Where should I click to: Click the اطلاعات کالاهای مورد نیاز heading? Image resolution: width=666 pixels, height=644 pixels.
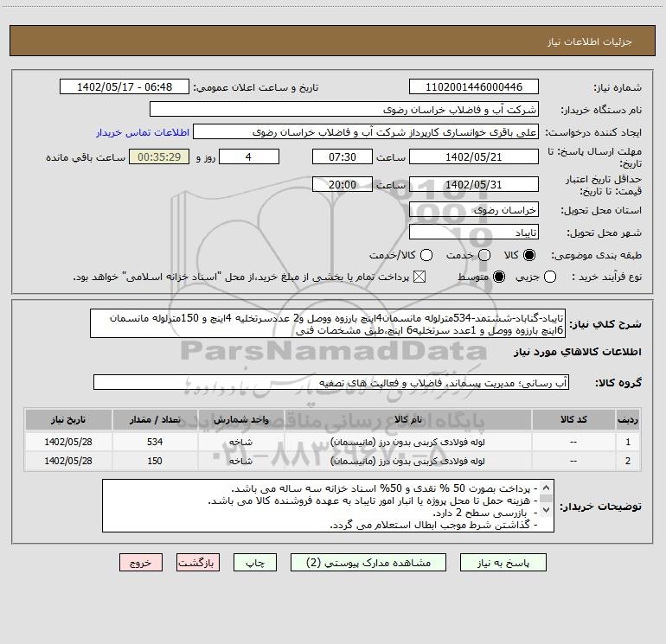(577, 352)
